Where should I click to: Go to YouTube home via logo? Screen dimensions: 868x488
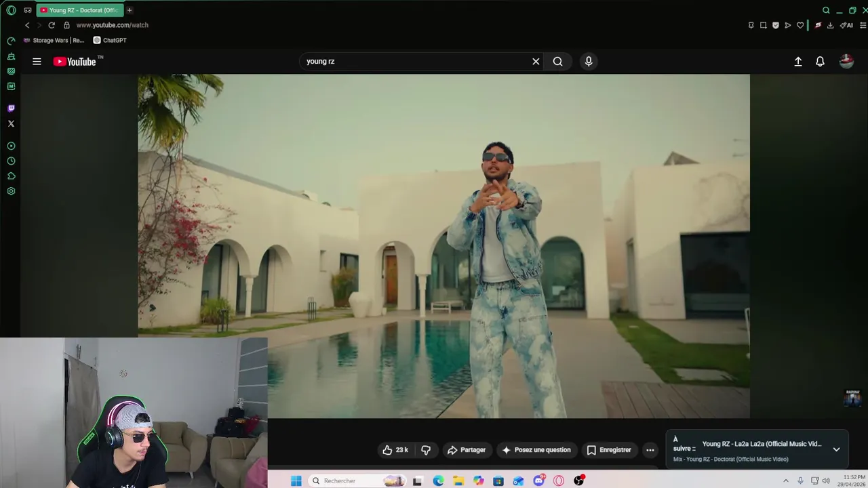click(x=76, y=62)
